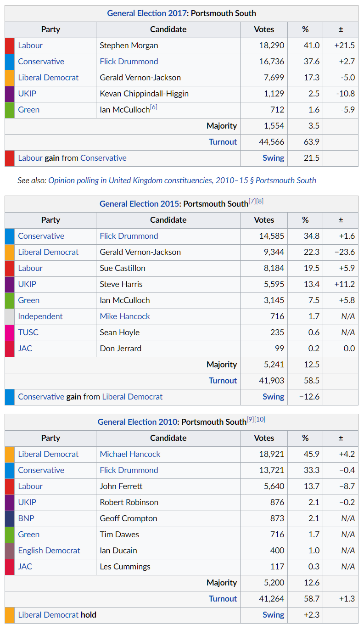Click footnote [6] beside Ian McCulloch
364x630 pixels.
click(153, 108)
